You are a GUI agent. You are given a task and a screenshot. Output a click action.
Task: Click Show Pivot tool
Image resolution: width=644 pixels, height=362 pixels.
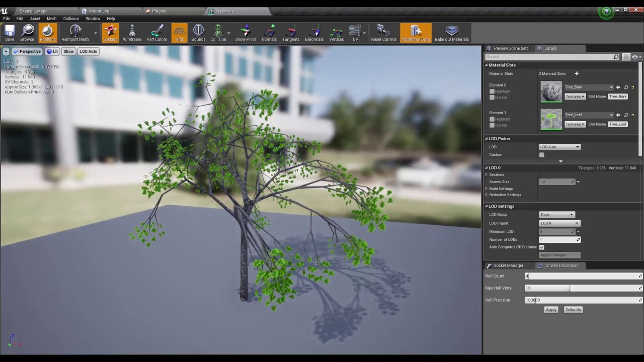coord(246,33)
